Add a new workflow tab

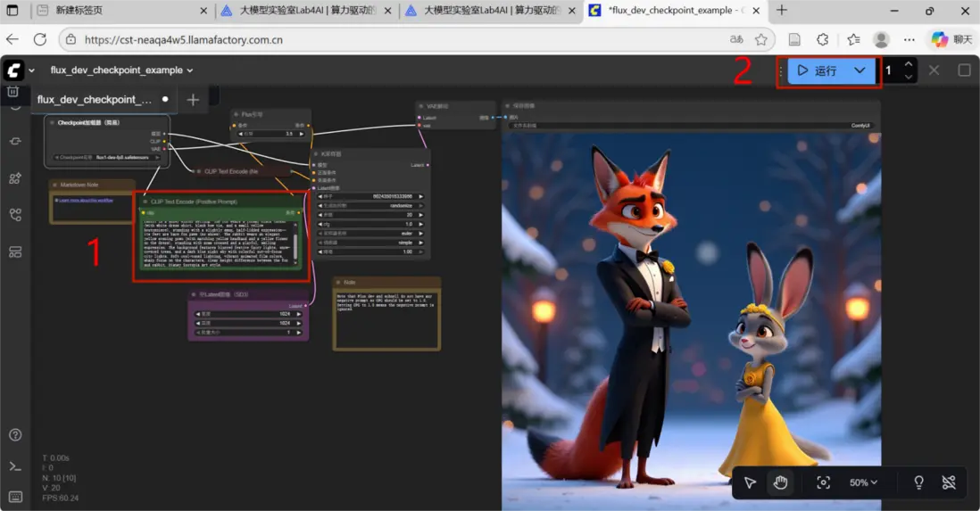click(x=193, y=100)
